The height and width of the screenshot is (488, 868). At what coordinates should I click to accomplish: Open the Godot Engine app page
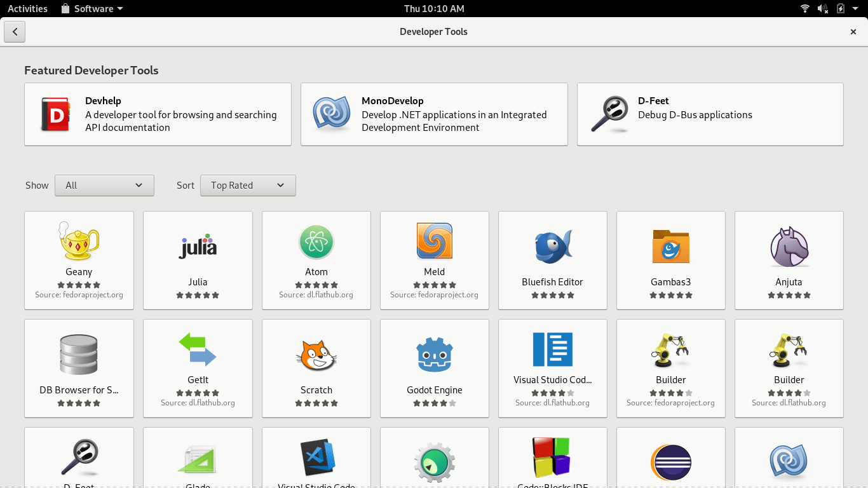point(434,369)
